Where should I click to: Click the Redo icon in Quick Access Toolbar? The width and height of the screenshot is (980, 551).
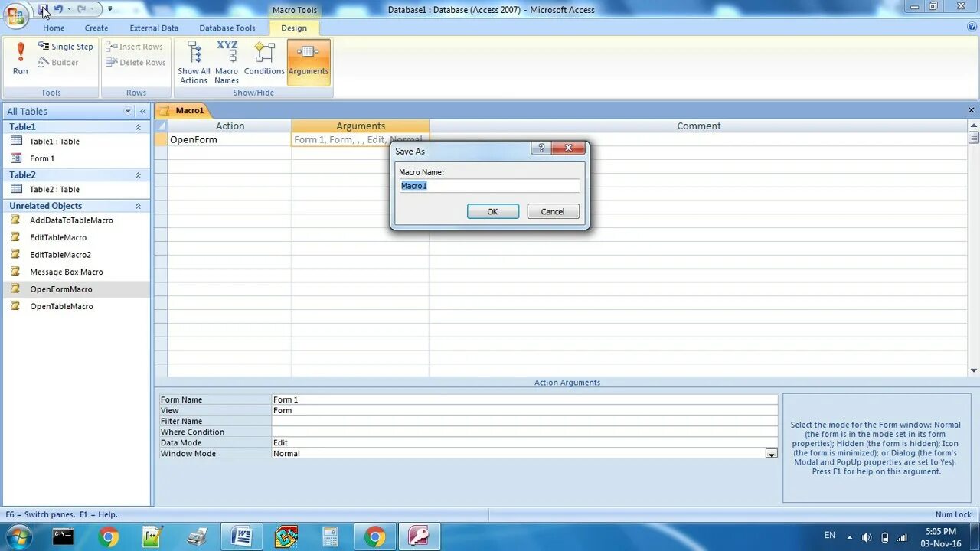tap(81, 9)
